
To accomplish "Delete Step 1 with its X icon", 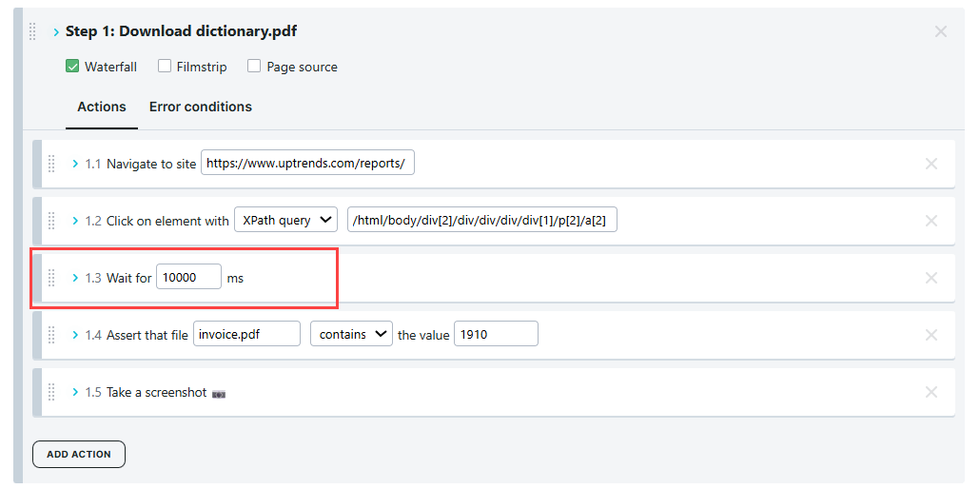I will point(941,31).
